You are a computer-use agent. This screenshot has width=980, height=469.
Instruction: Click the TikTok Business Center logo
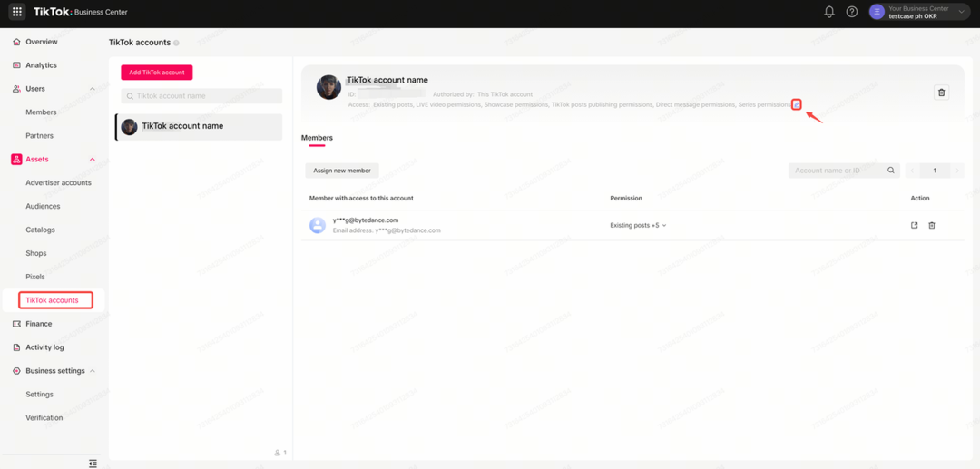click(x=81, y=12)
